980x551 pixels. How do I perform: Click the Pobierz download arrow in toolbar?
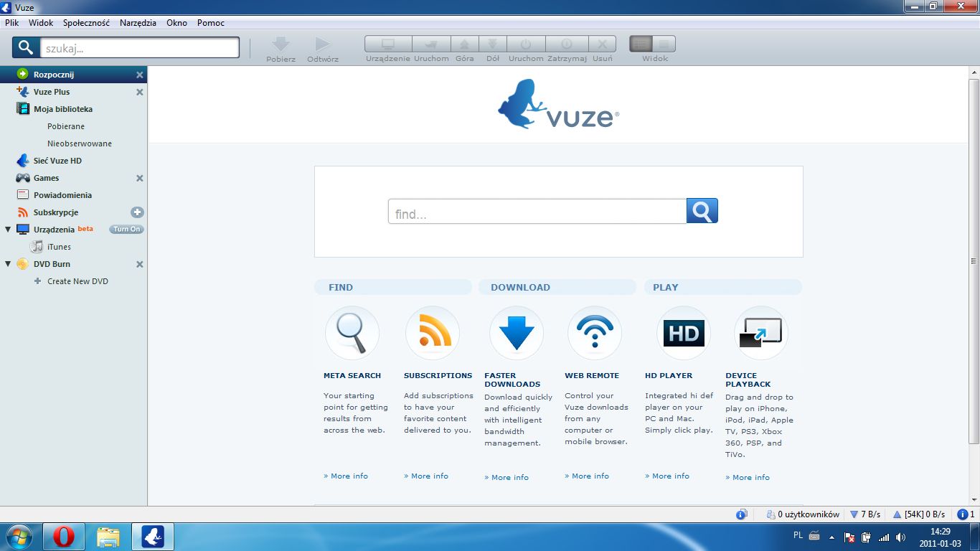[281, 44]
